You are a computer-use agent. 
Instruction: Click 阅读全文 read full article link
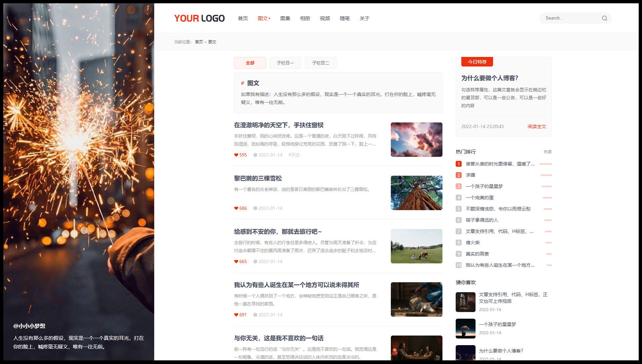click(x=537, y=126)
